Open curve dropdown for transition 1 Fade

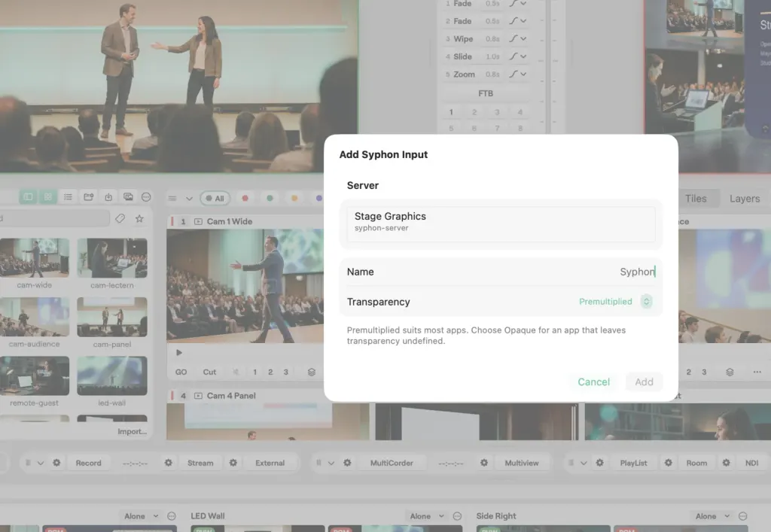pos(518,4)
